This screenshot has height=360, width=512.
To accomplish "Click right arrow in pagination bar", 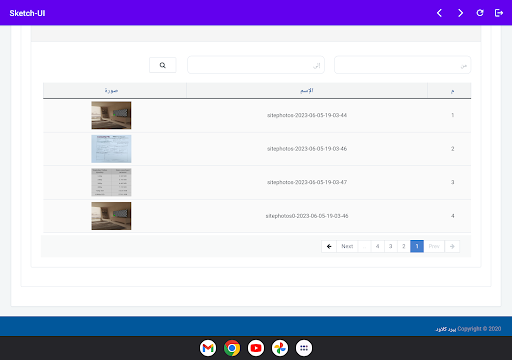I will 452,246.
